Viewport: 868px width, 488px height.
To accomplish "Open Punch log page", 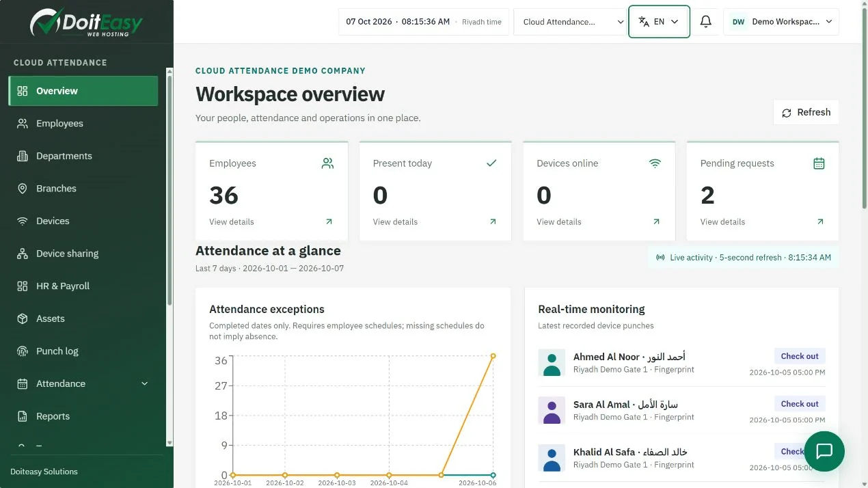I will point(83,351).
